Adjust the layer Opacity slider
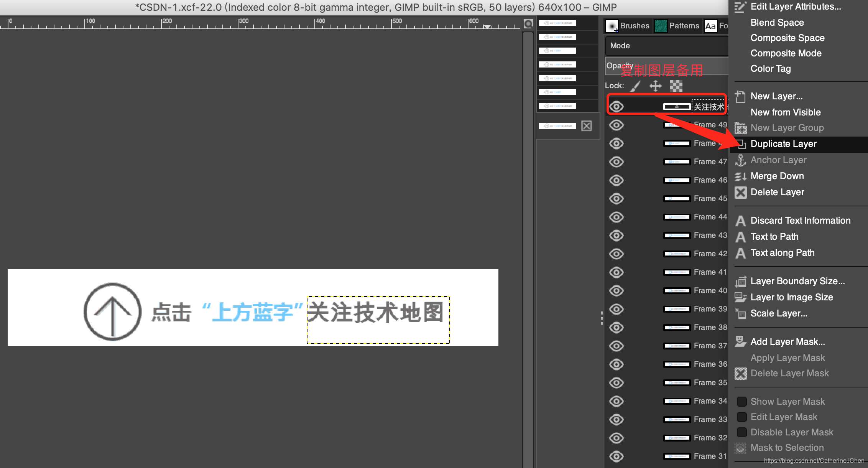 [x=666, y=66]
